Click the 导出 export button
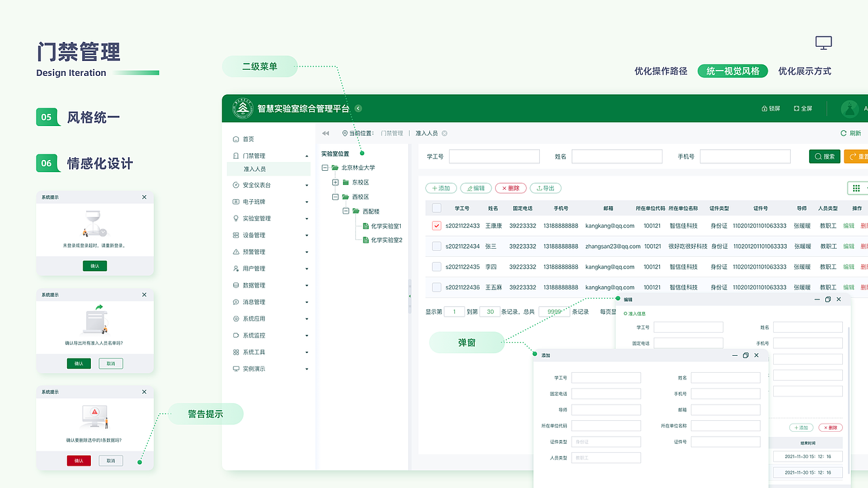The width and height of the screenshot is (868, 488). tap(545, 188)
